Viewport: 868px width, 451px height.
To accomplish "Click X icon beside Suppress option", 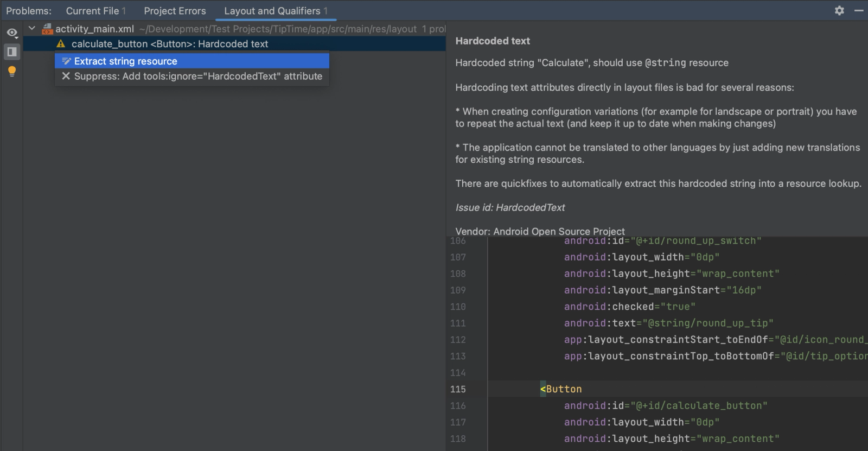I will [66, 77].
